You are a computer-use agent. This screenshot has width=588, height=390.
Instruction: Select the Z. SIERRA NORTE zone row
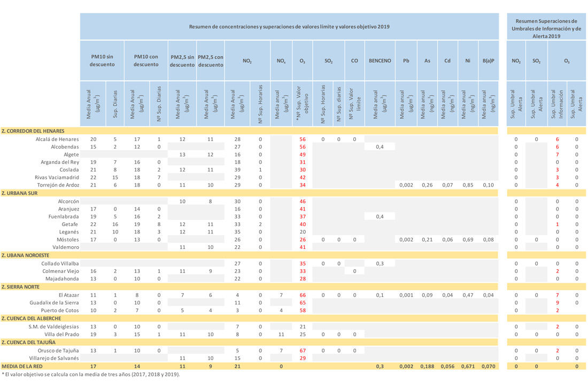(x=21, y=287)
